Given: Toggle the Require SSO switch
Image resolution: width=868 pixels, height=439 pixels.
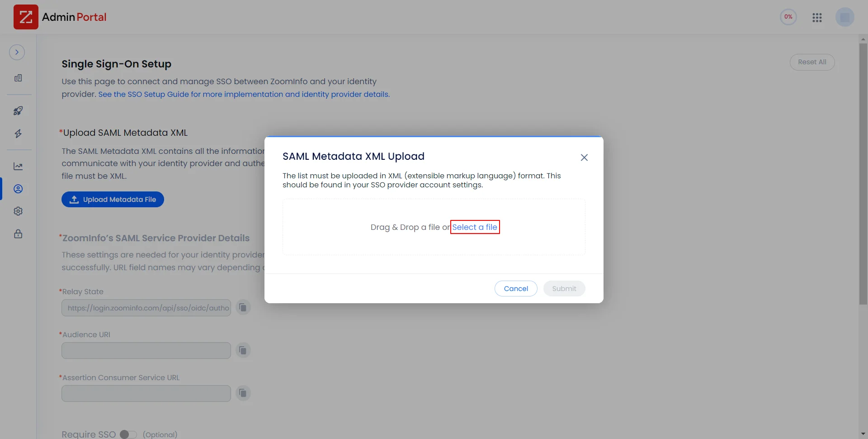Looking at the screenshot, I should [x=128, y=434].
